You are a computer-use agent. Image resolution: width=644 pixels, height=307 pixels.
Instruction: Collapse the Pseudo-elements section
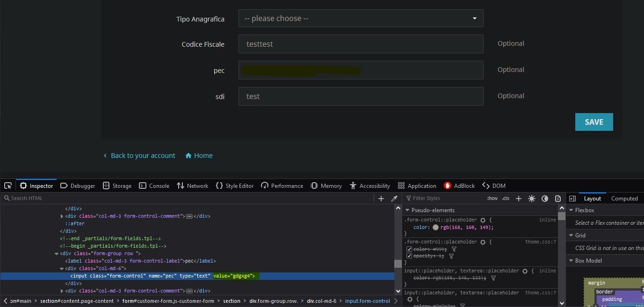point(407,210)
